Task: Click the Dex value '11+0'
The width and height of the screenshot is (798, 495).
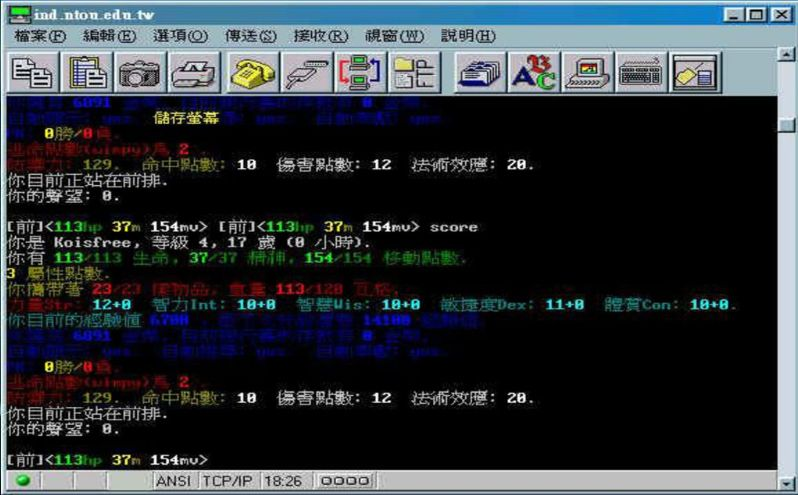Action: coord(564,305)
